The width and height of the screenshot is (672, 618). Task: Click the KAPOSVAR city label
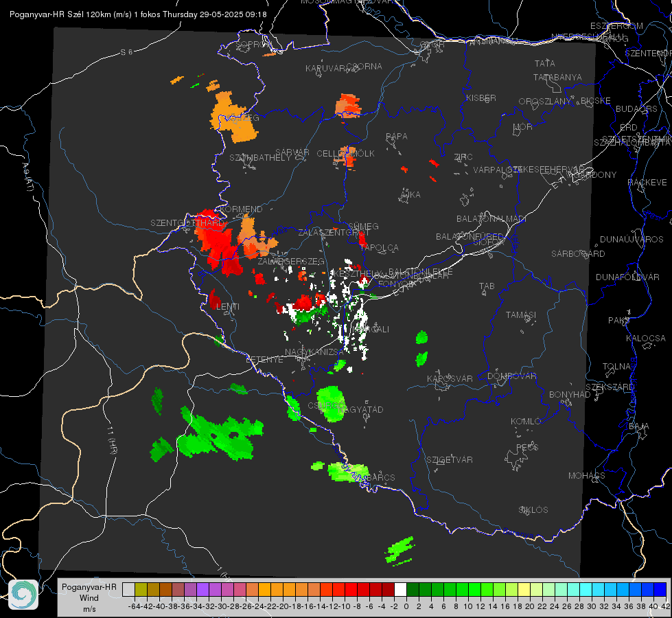coord(450,378)
